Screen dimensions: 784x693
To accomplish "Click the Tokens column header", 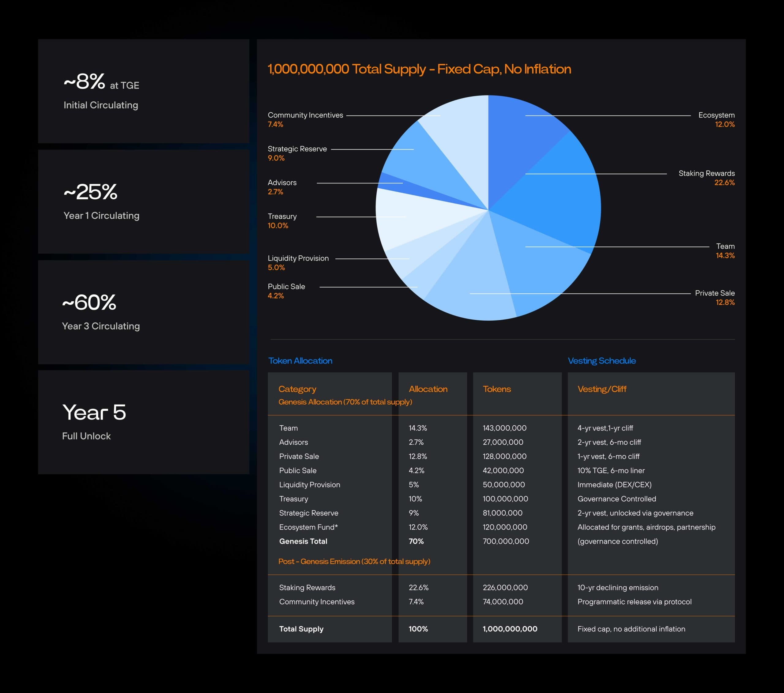I will [x=497, y=389].
